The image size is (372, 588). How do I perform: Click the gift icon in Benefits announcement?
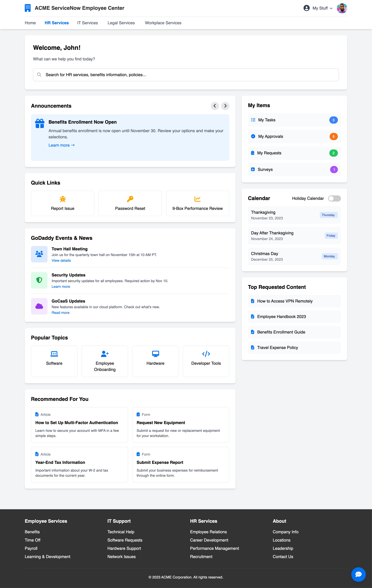40,123
